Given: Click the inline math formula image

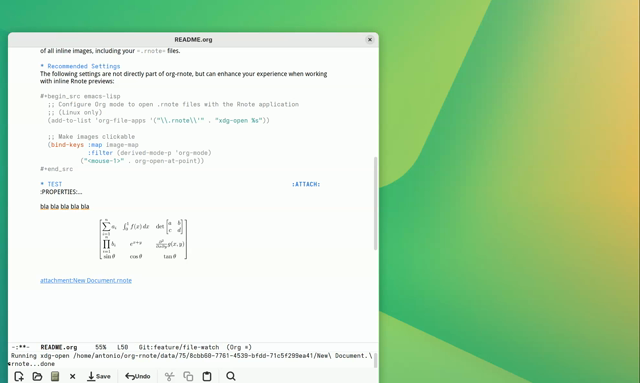Looking at the screenshot, I should (x=143, y=239).
